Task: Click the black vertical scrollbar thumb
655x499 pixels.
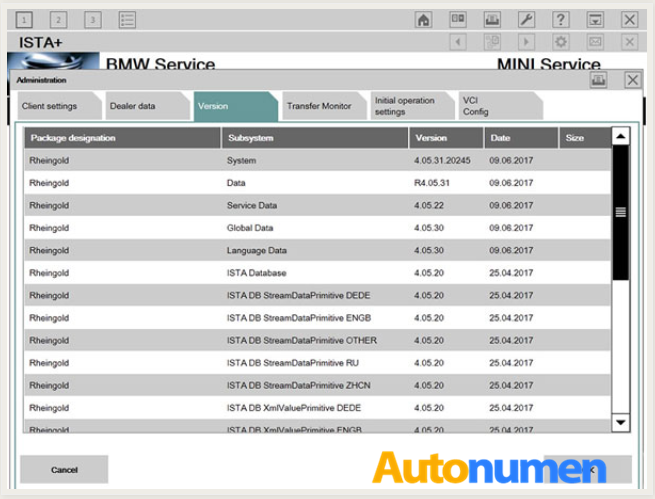Action: [621, 213]
